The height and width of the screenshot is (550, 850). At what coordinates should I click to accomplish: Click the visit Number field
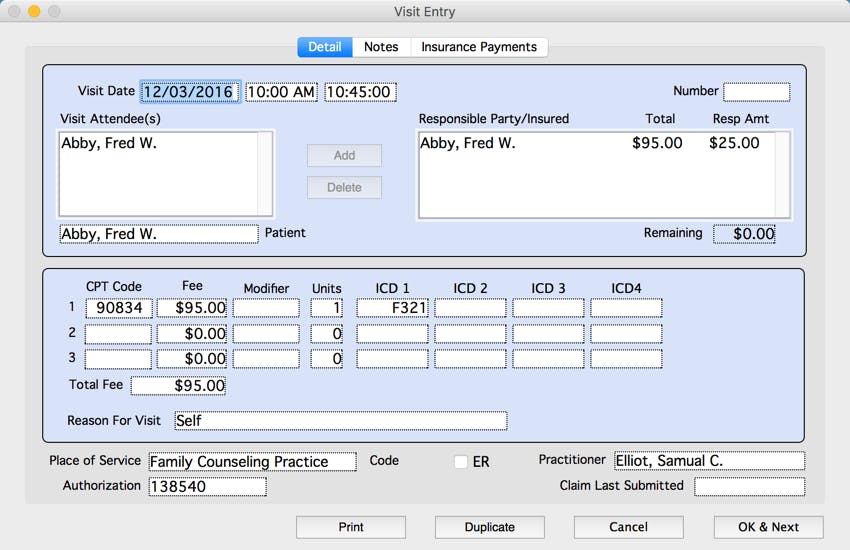coord(756,92)
